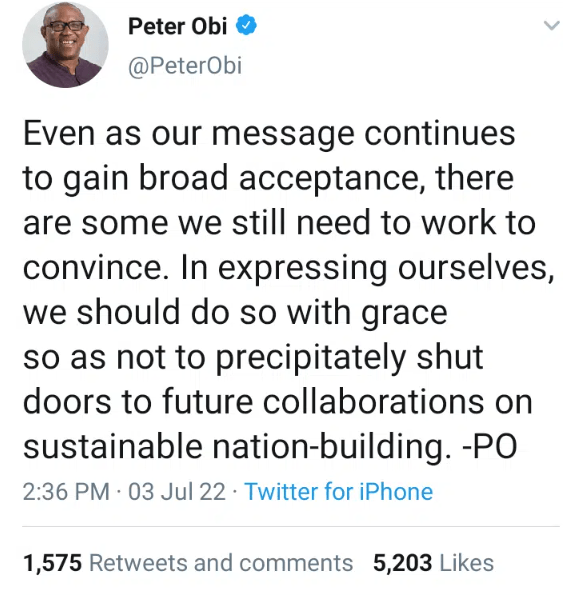View the 1,575 retweets count

53,563
